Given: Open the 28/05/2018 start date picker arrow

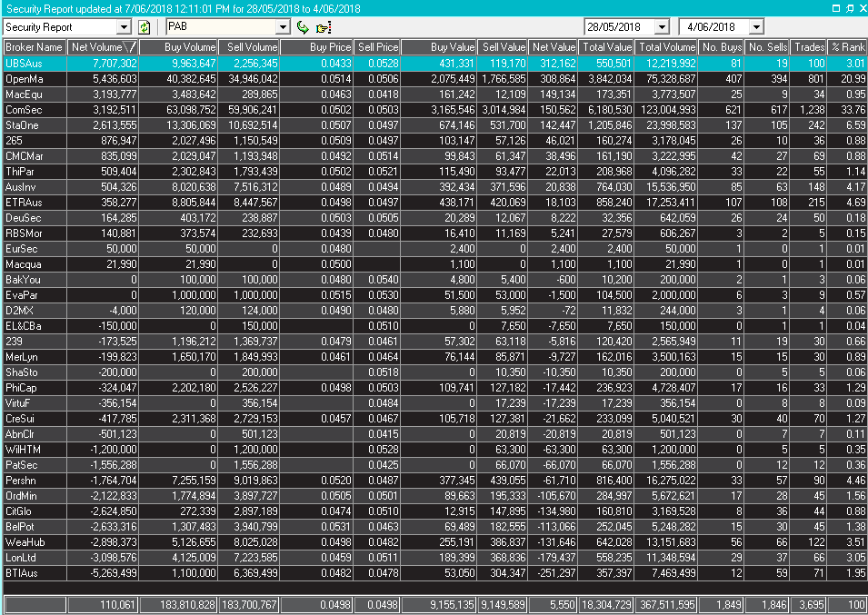Looking at the screenshot, I should tap(662, 26).
